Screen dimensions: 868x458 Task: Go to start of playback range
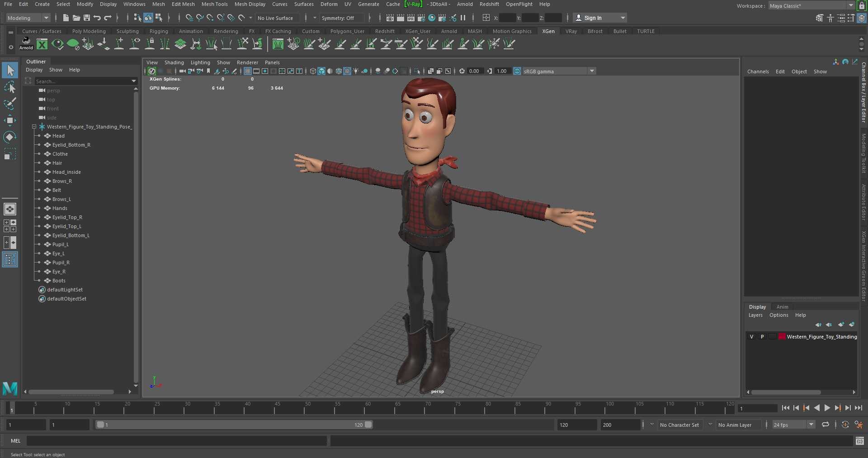point(786,408)
